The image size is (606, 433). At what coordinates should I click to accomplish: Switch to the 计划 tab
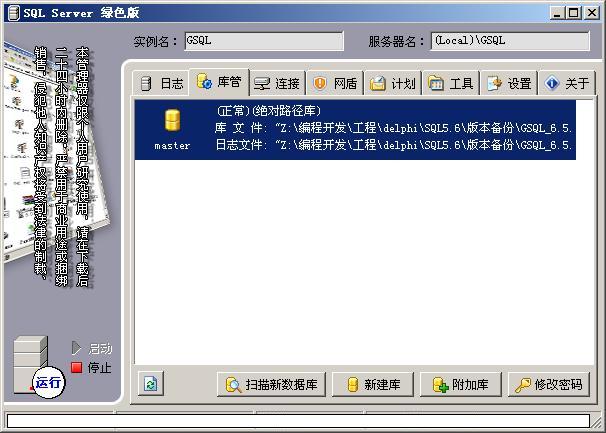pyautogui.click(x=393, y=83)
